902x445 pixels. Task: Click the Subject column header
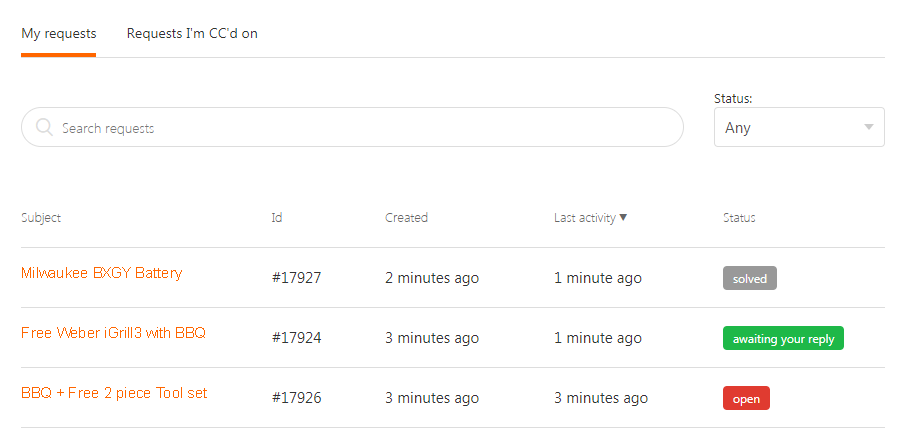pyautogui.click(x=41, y=218)
